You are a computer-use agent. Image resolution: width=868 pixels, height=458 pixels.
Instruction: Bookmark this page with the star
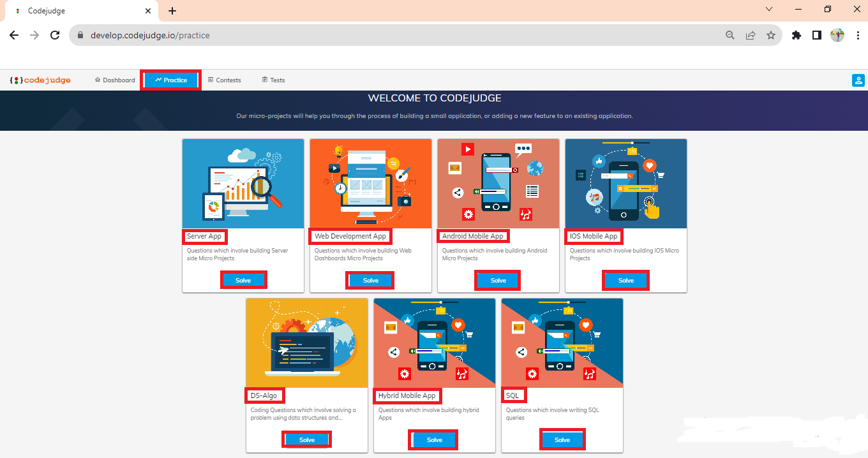coord(771,36)
